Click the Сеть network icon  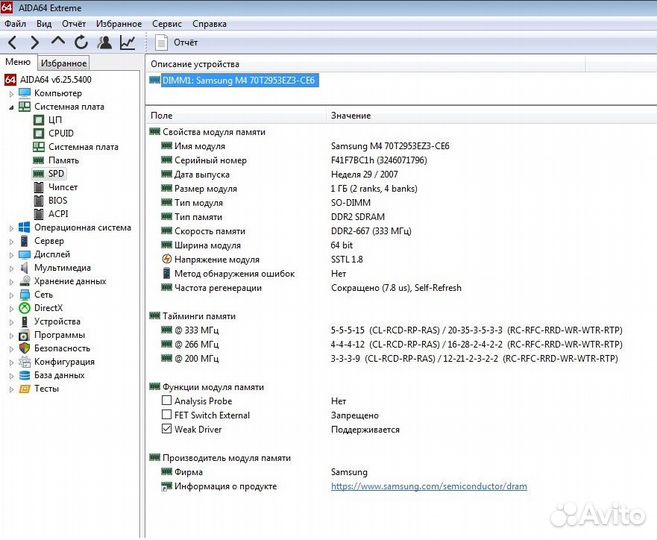point(25,295)
